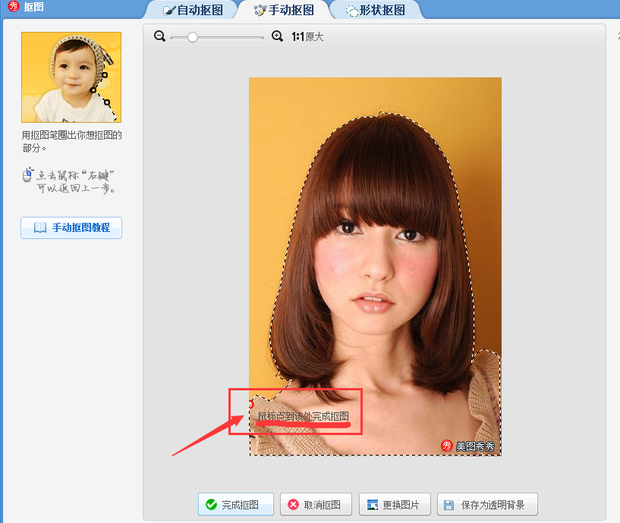The height and width of the screenshot is (523, 620).
Task: Click the 用抠图笔圈出你想抠图的部分 instruction text
Action: (x=71, y=142)
